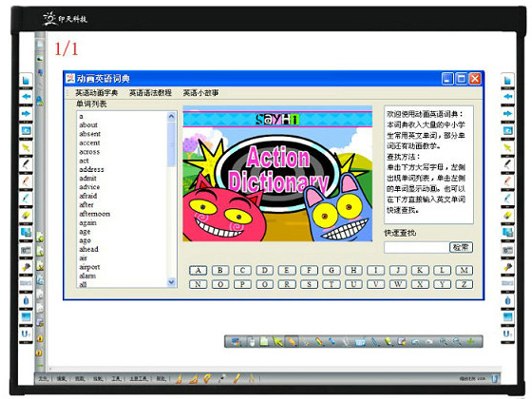
Task: Add a page with the green plus icon
Action: (x=470, y=341)
